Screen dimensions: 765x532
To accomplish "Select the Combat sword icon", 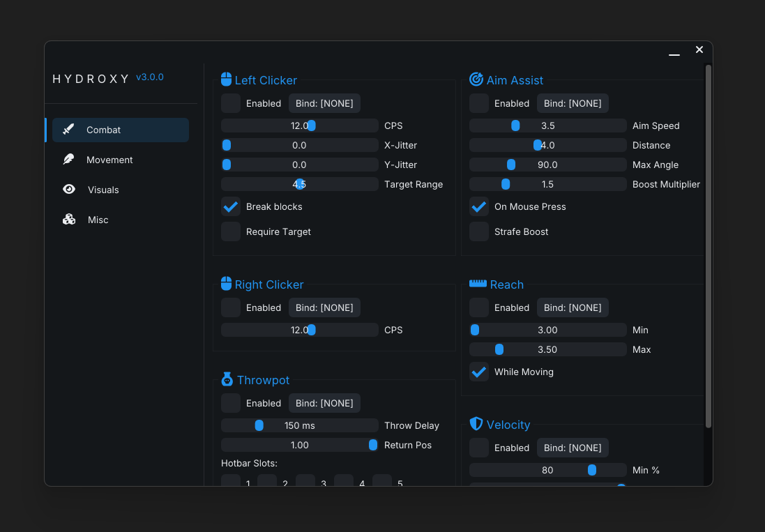I will [68, 129].
